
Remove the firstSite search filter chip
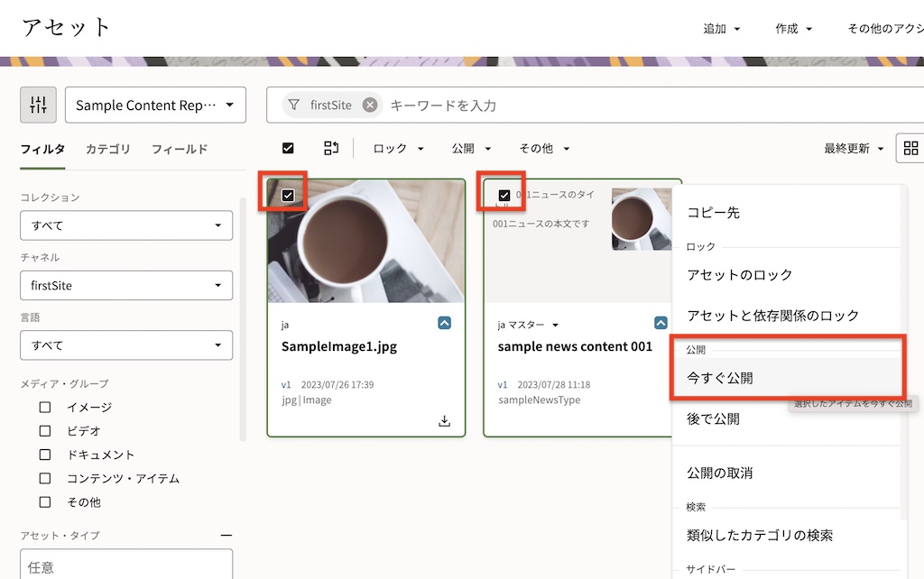pos(370,105)
